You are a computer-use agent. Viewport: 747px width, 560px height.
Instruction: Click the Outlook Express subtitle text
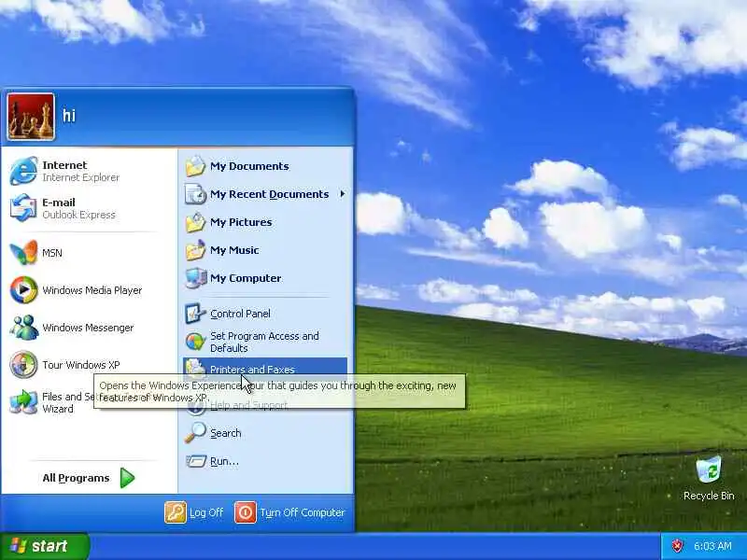click(x=78, y=216)
